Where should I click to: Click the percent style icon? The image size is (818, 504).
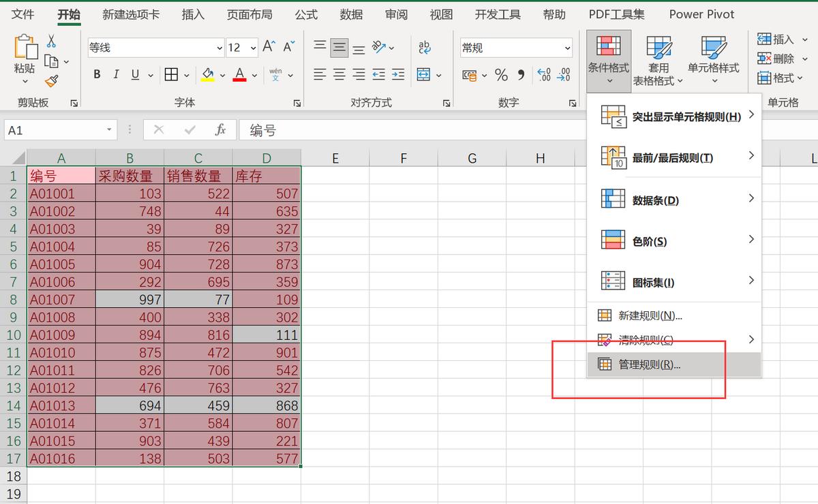pyautogui.click(x=501, y=74)
